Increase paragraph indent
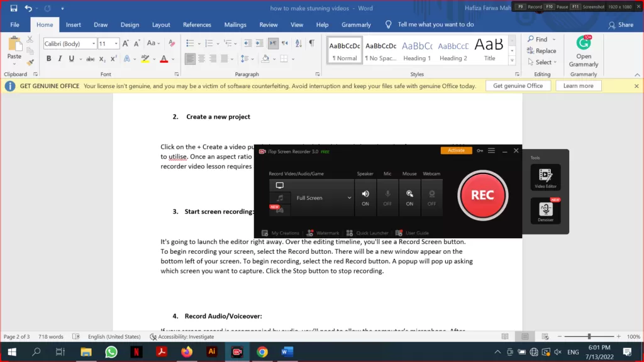Screen dimensions: 644x362 [260, 43]
